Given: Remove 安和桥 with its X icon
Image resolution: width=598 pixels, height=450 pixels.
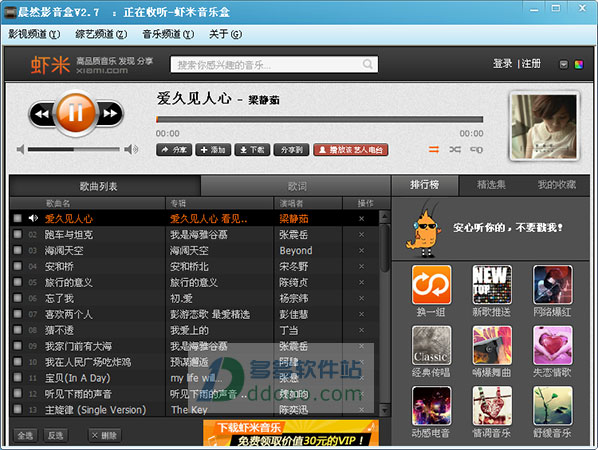Looking at the screenshot, I should point(362,267).
